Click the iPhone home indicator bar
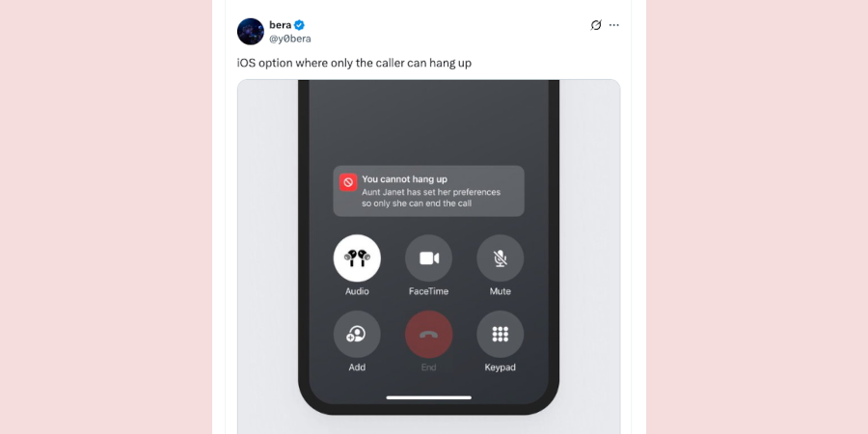Image resolution: width=868 pixels, height=434 pixels. click(428, 397)
